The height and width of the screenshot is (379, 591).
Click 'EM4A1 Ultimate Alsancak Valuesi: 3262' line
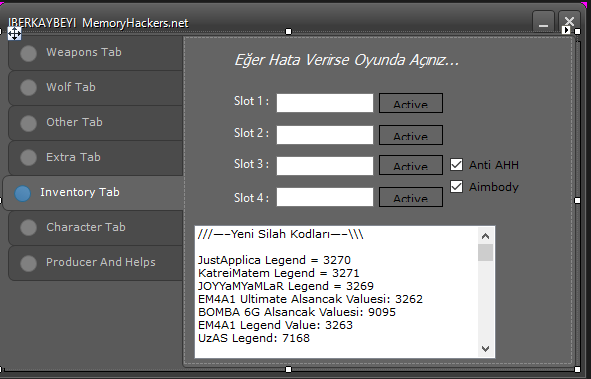(310, 299)
